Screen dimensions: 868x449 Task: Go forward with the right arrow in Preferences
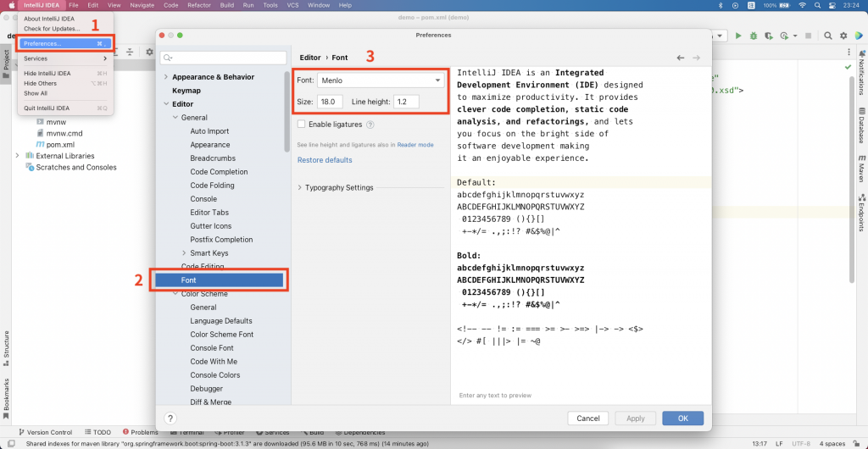coord(697,58)
